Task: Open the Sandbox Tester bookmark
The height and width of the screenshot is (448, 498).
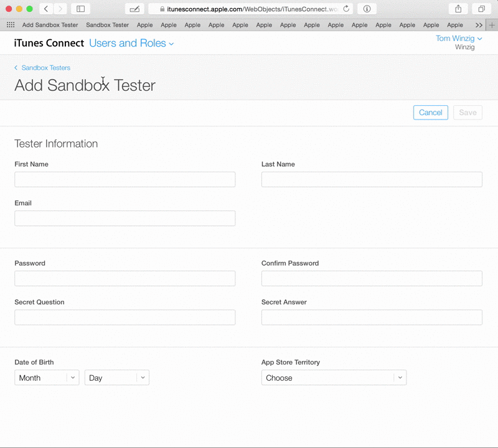Action: 107,25
